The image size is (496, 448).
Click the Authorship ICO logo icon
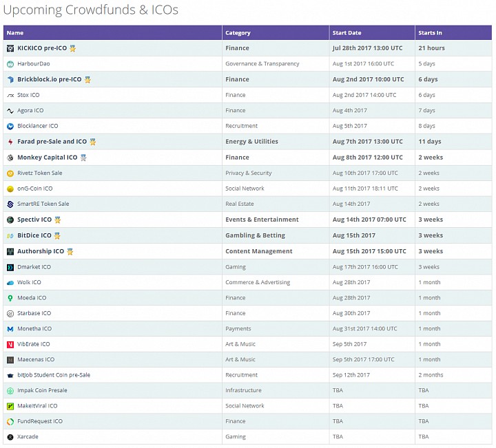[x=10, y=251]
